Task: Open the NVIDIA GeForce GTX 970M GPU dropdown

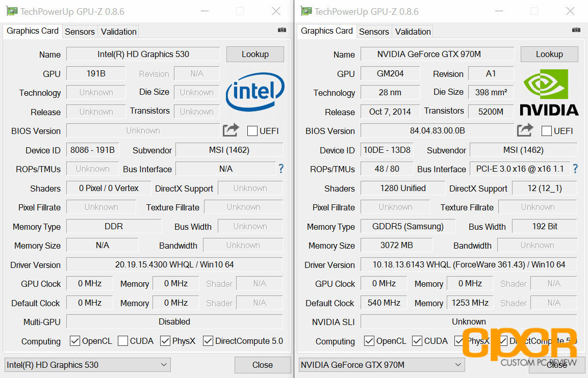Action: [382, 365]
